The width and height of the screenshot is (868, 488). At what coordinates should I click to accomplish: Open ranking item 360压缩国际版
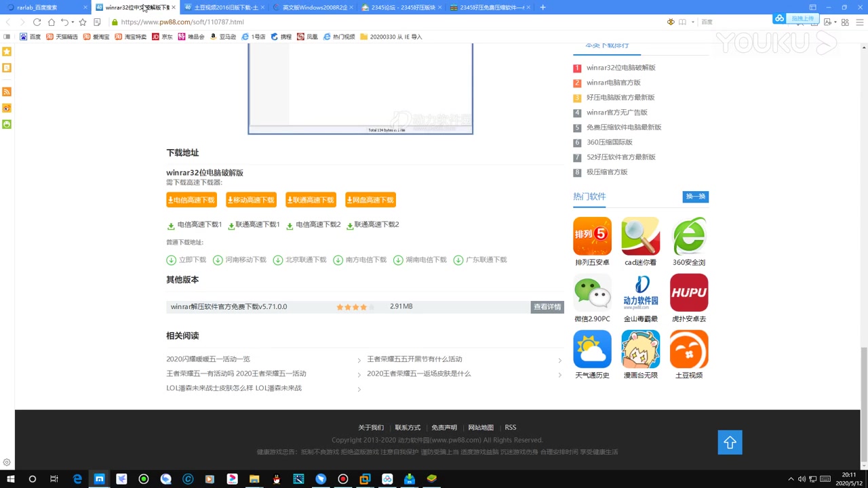point(610,142)
